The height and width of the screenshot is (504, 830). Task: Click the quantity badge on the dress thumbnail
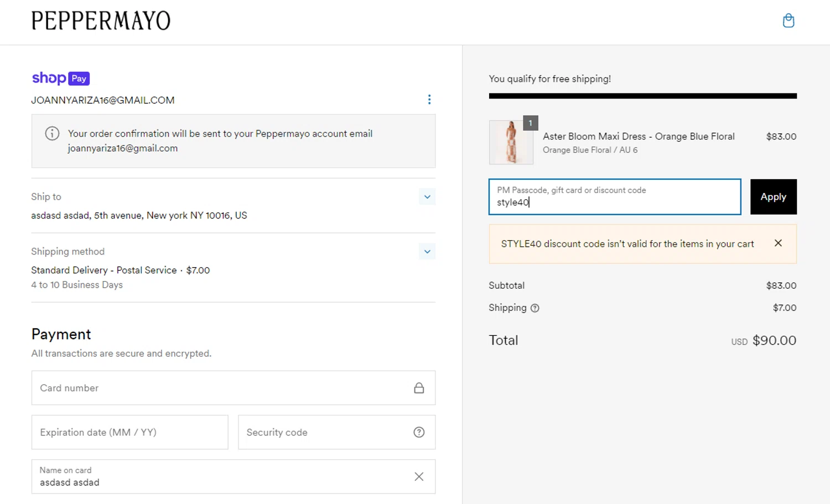coord(530,123)
